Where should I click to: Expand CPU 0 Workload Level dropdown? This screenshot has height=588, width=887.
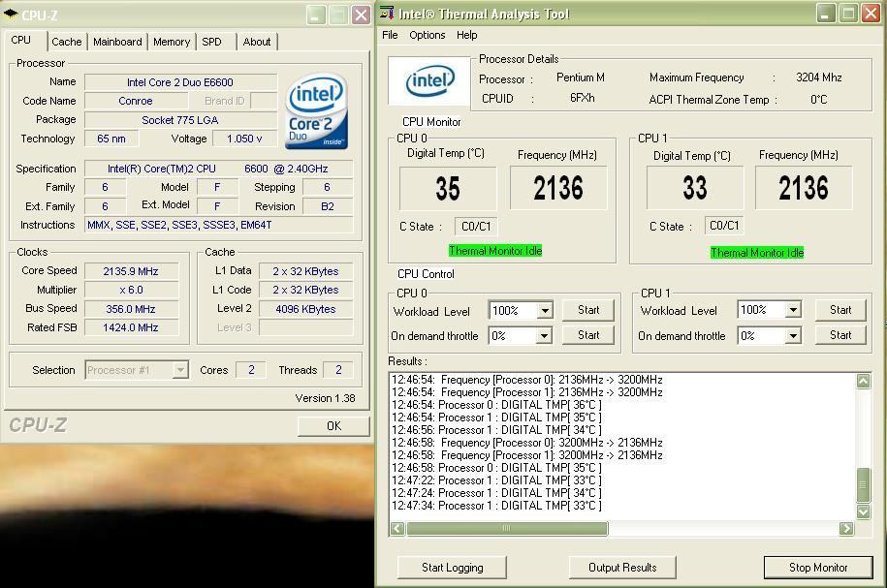point(544,310)
